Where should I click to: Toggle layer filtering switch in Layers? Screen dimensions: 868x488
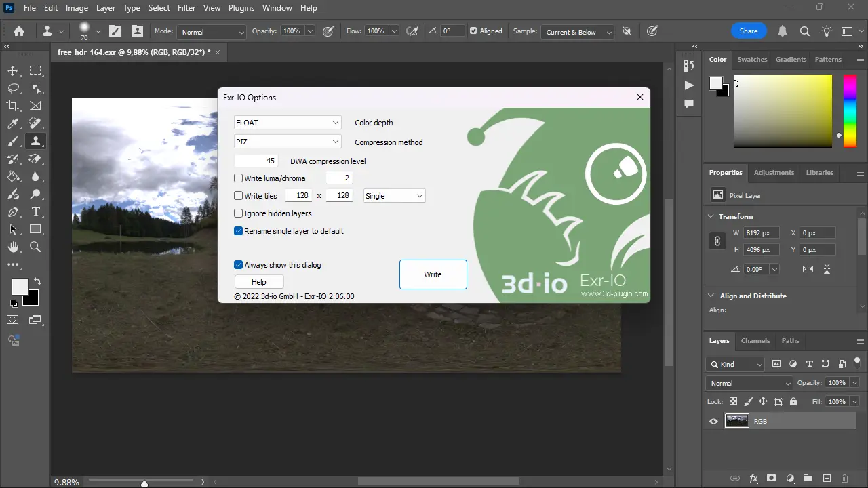click(856, 364)
